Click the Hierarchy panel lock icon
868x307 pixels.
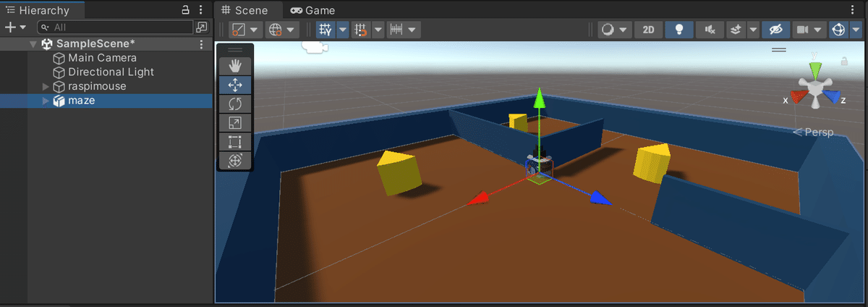click(185, 10)
